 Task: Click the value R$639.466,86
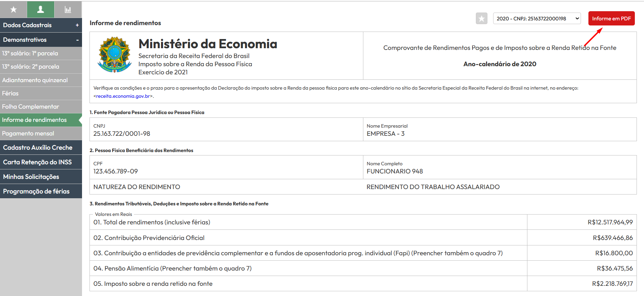(x=613, y=238)
